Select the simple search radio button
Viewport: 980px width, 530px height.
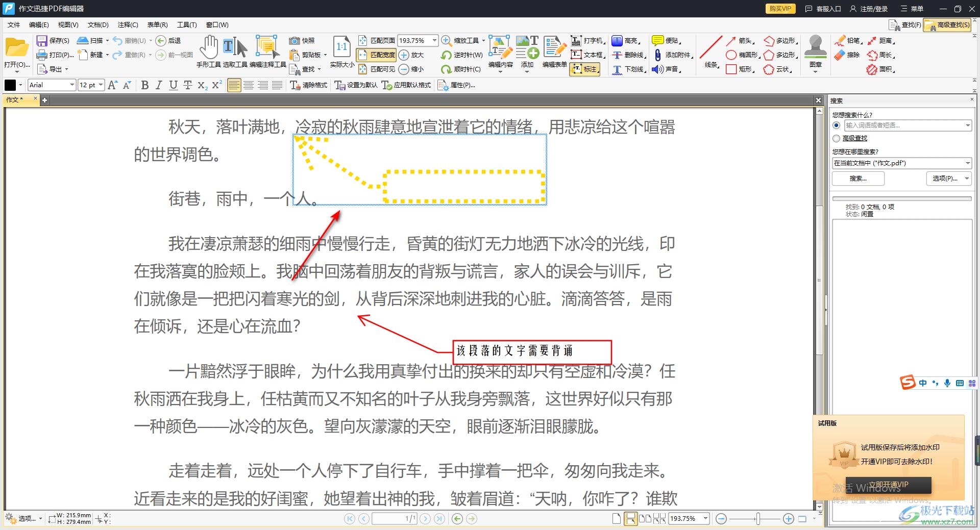(836, 125)
